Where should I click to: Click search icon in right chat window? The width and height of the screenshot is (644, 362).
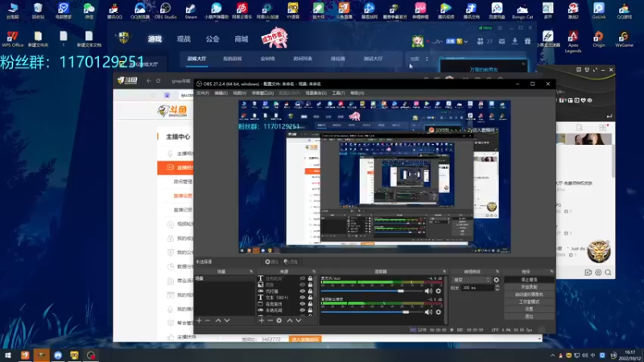[x=608, y=273]
